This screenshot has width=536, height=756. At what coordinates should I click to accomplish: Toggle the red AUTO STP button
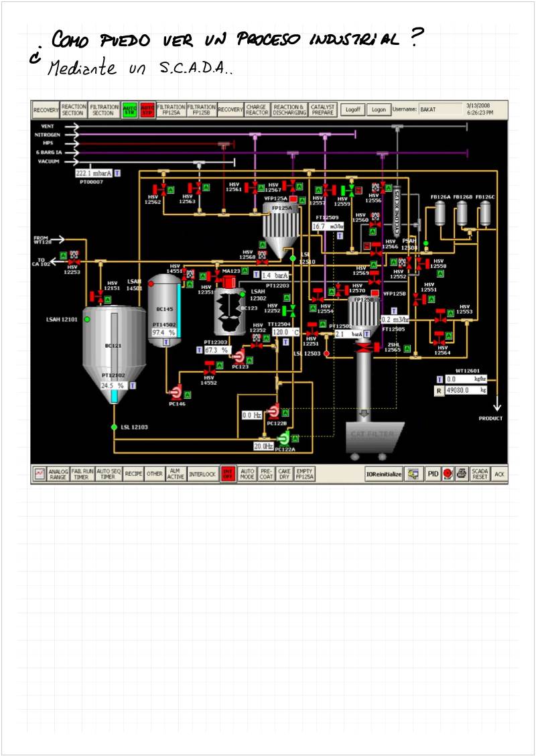pyautogui.click(x=147, y=110)
